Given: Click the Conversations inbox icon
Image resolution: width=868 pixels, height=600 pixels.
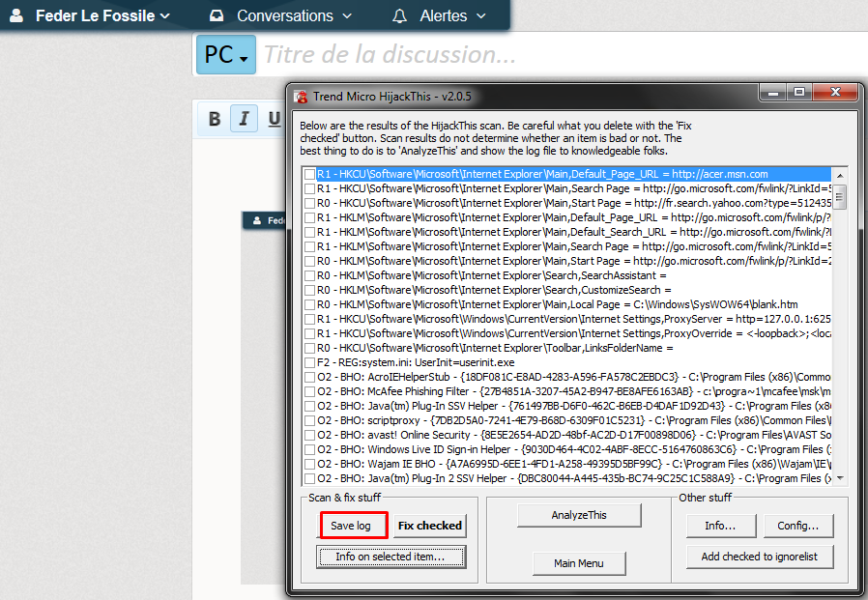Looking at the screenshot, I should click(217, 15).
